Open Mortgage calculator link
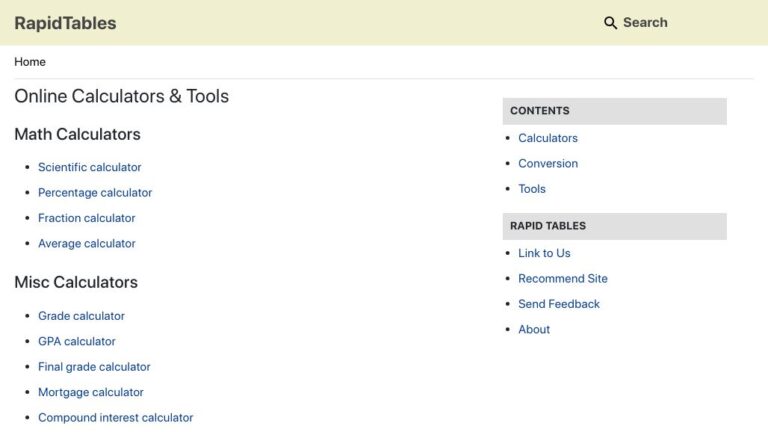The width and height of the screenshot is (768, 432). [91, 392]
